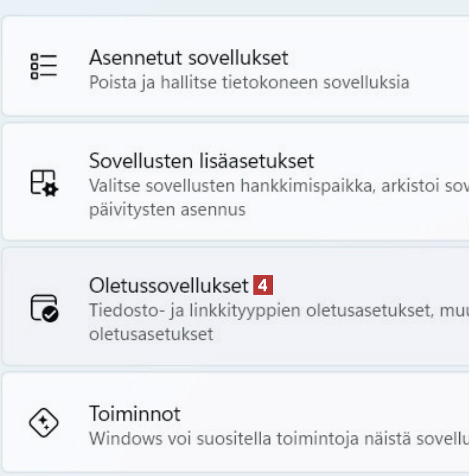469x476 pixels.
Task: Click 'Poista ja hallitse tietokoneen sovelluksia' description
Action: coord(249,83)
